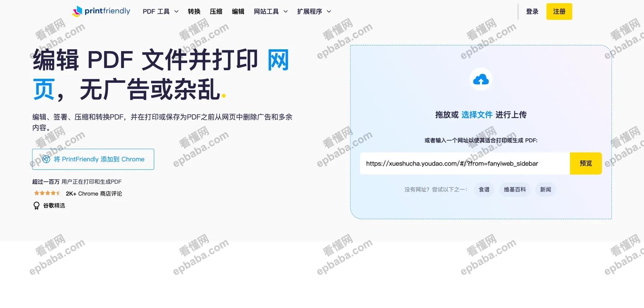
Task: Click the printfriendly logo icon
Action: click(x=77, y=12)
